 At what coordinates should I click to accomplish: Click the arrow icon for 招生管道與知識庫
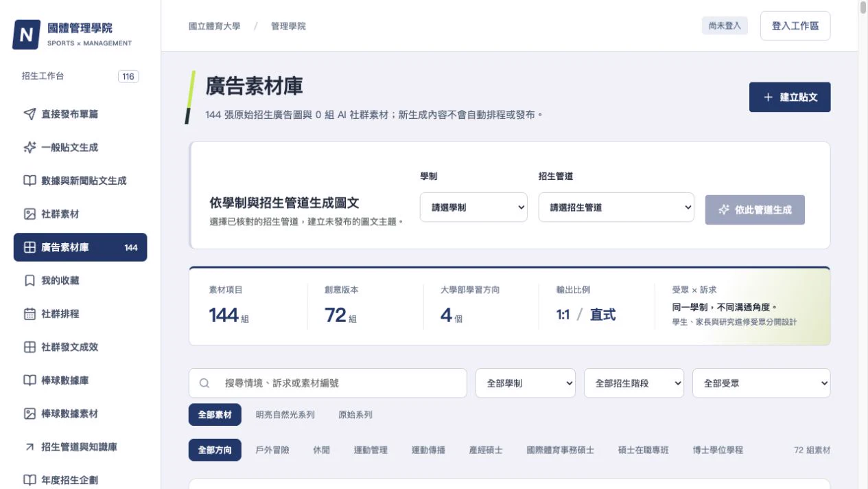click(30, 447)
